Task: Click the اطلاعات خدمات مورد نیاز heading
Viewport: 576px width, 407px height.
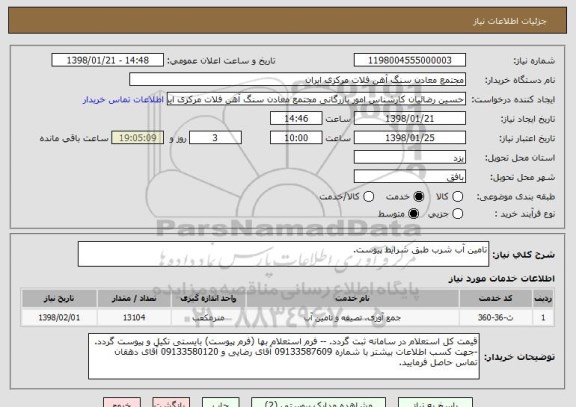Action: click(501, 279)
